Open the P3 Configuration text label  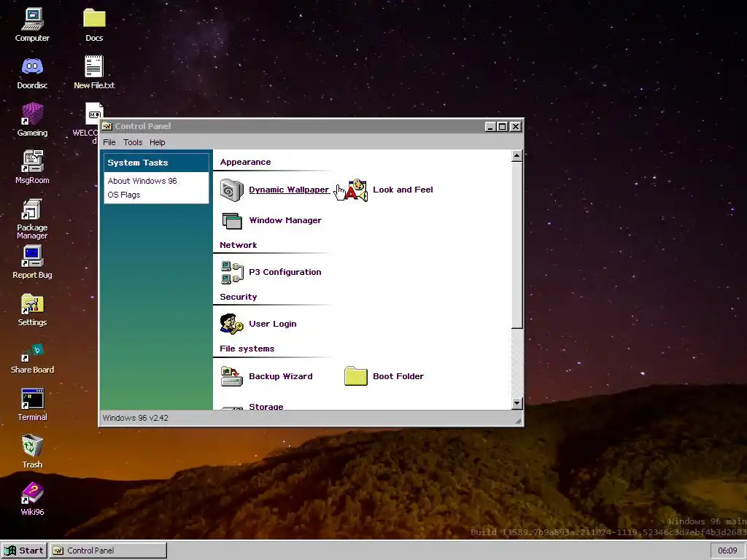[285, 272]
